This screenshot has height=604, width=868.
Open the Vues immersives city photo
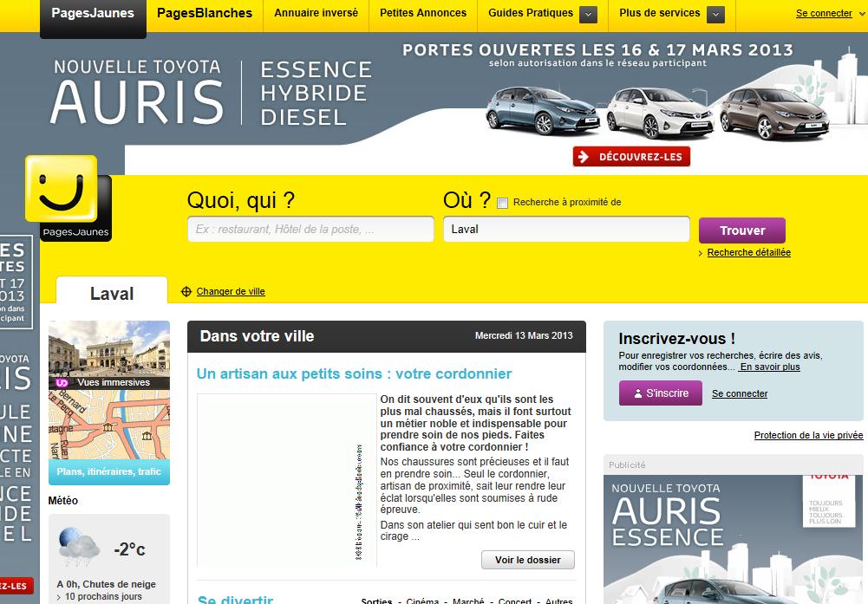coord(109,355)
